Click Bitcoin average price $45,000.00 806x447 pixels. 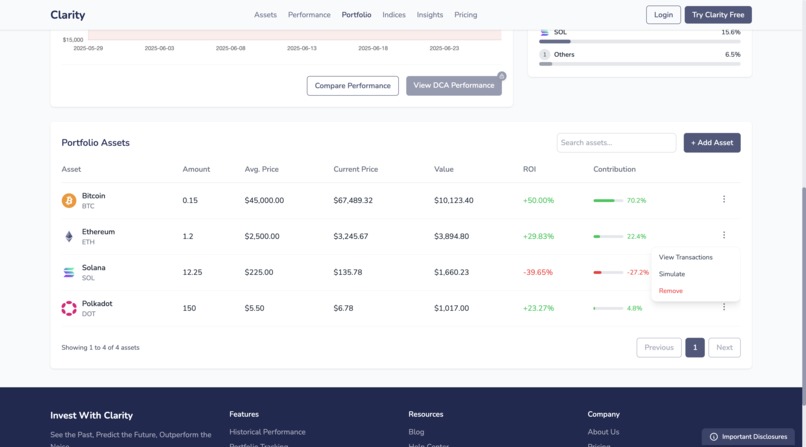tap(264, 200)
